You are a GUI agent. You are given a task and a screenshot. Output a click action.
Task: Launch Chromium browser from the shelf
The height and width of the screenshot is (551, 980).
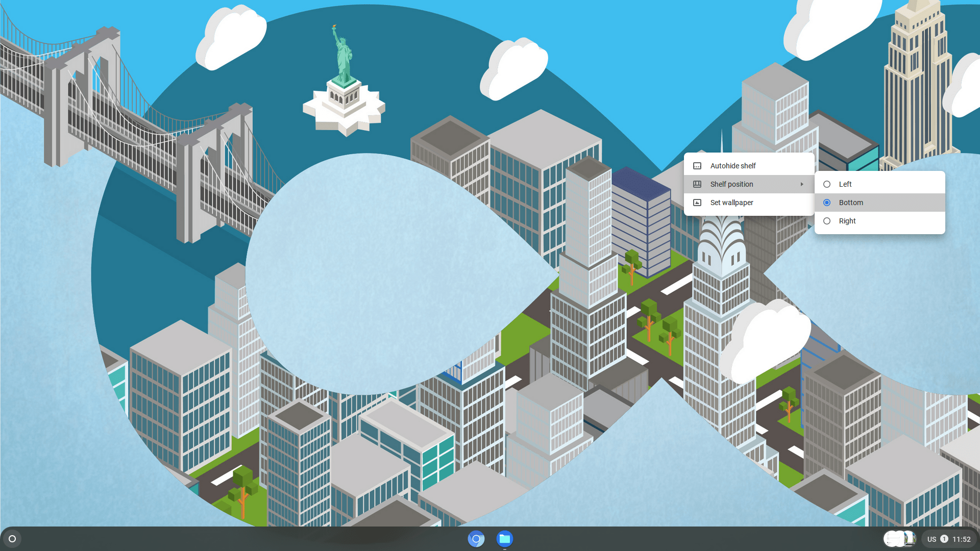click(x=476, y=539)
